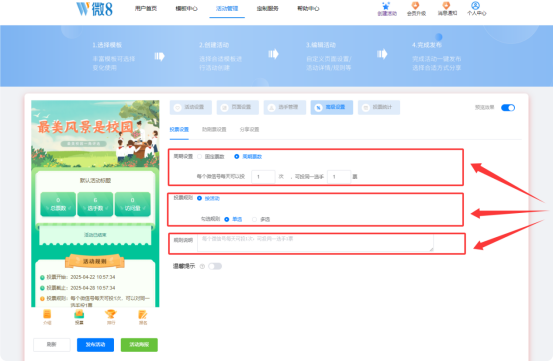Click the 规则说明 text area
The image size is (553, 361).
(315, 243)
